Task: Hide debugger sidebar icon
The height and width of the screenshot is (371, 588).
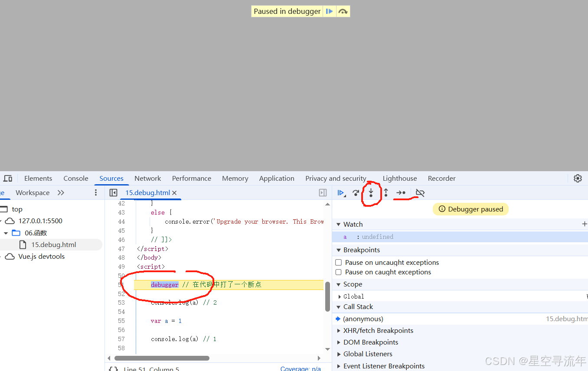Action: tap(323, 193)
